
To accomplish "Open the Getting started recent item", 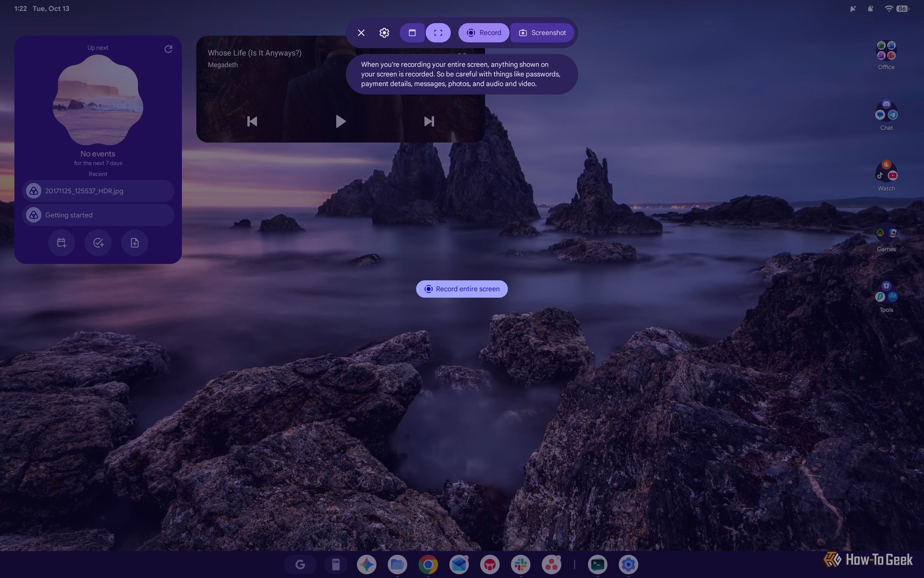I will [98, 215].
